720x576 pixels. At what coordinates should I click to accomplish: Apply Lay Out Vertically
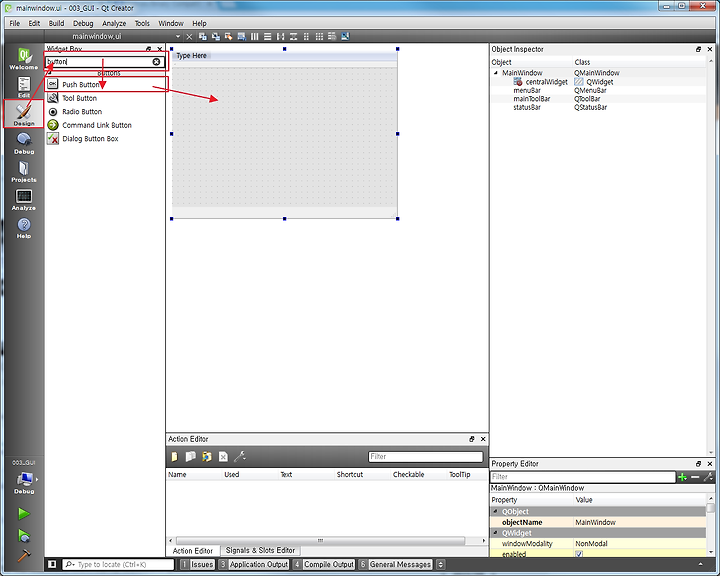pyautogui.click(x=268, y=36)
